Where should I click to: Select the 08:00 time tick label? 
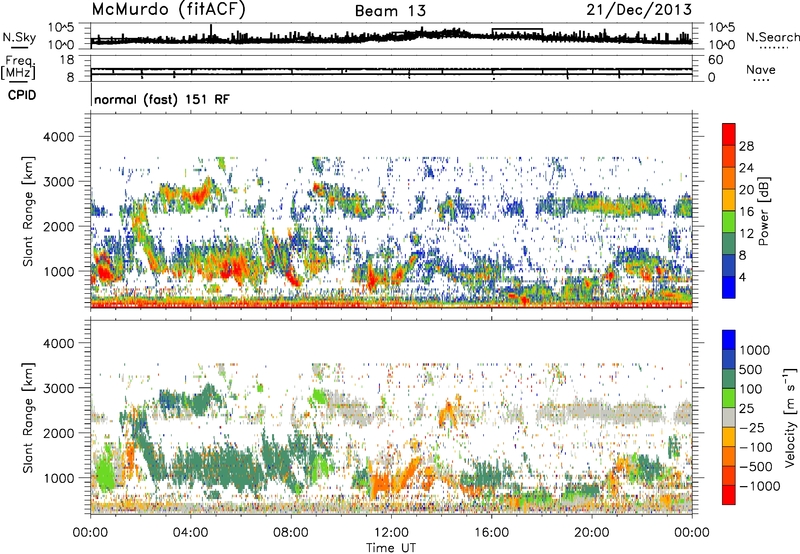point(291,533)
